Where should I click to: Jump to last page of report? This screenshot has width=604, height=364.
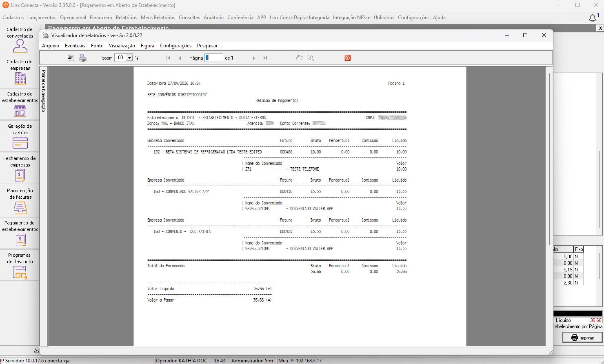tap(265, 58)
